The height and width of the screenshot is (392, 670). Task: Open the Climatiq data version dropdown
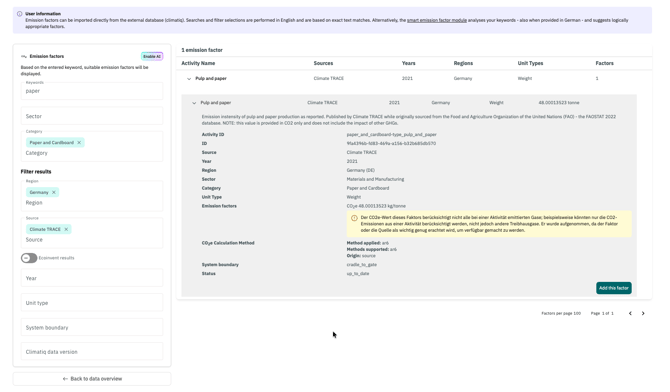pos(92,352)
